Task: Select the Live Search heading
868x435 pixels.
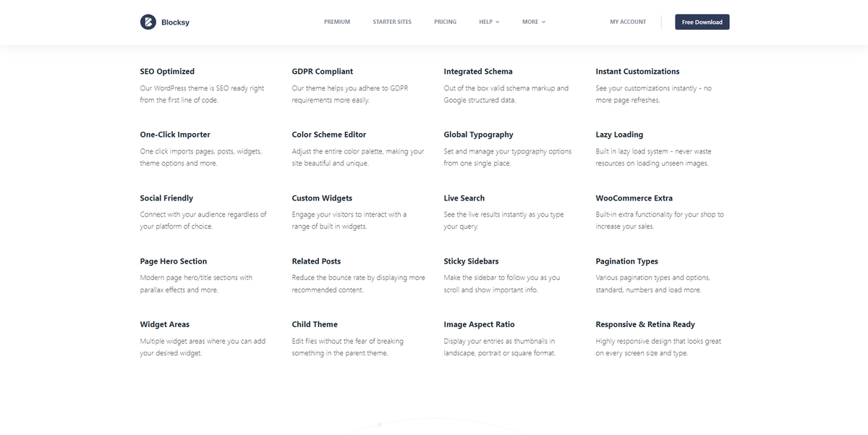Action: point(464,198)
